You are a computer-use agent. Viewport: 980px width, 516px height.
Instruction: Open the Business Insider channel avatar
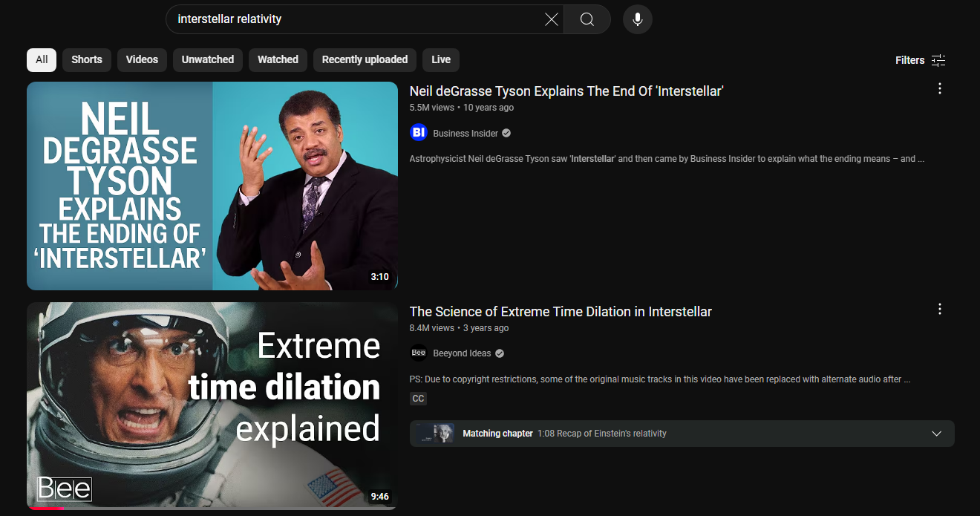[419, 133]
